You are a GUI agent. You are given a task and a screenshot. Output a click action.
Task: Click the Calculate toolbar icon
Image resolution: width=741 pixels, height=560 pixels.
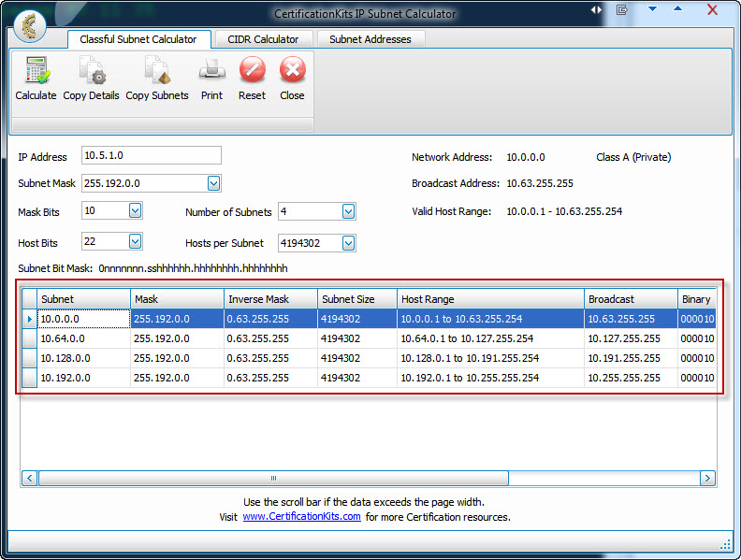[x=36, y=70]
